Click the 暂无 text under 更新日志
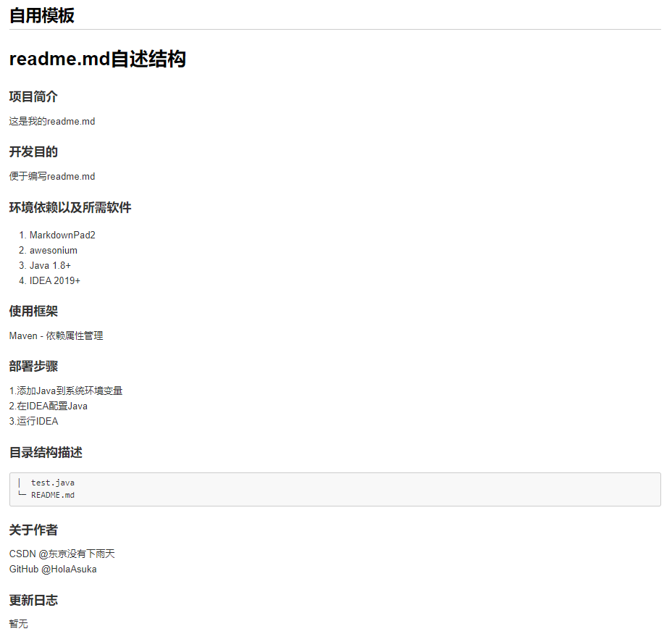 (17, 623)
